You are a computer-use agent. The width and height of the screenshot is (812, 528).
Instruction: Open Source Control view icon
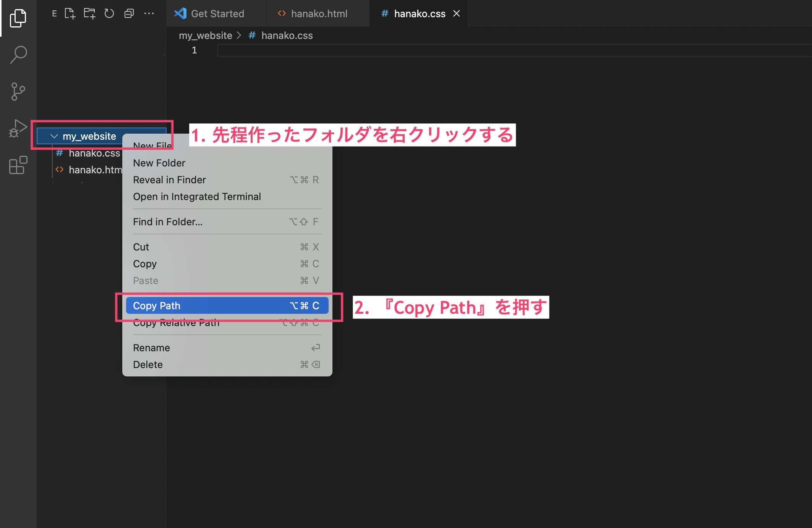click(x=18, y=92)
